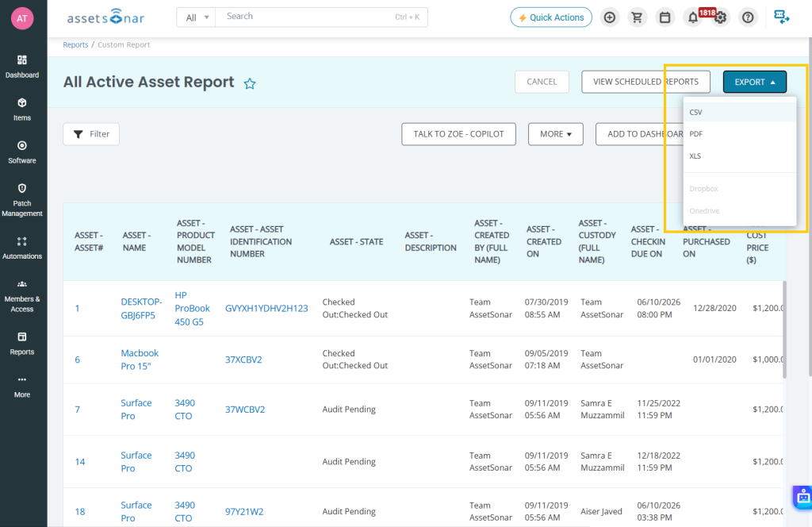Viewport: 812px width, 527px height.
Task: Click ADD TO DASHBOARD button
Action: click(x=640, y=134)
